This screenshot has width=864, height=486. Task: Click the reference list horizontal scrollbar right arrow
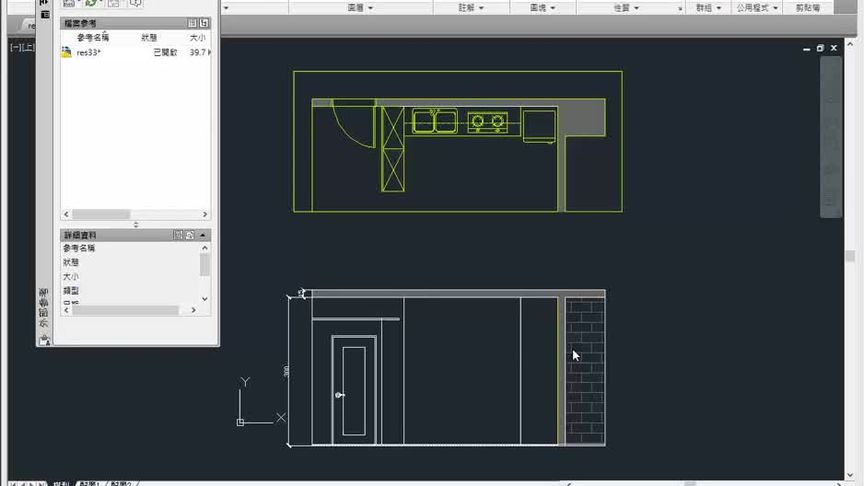(205, 214)
